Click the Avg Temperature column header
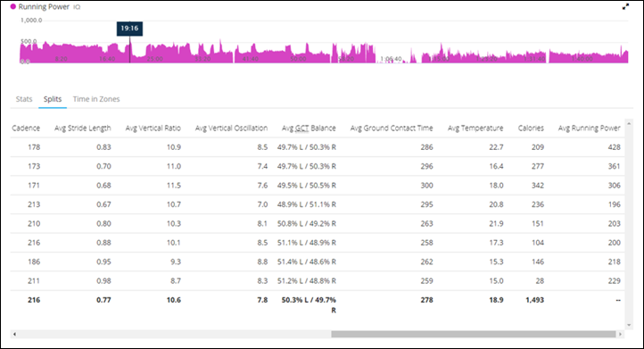The height and width of the screenshot is (349, 644). click(475, 128)
